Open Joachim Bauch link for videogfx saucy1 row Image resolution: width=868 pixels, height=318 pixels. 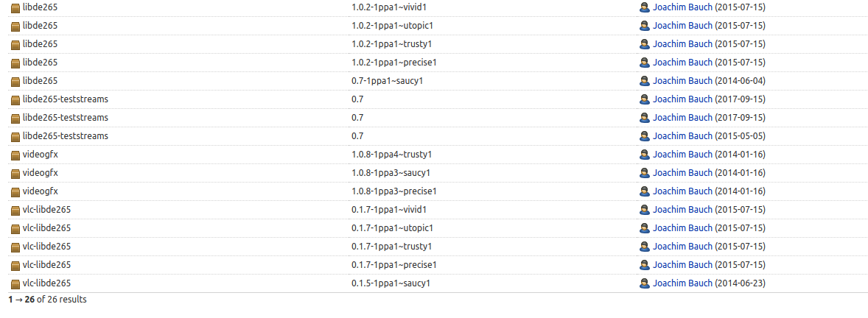click(x=682, y=172)
